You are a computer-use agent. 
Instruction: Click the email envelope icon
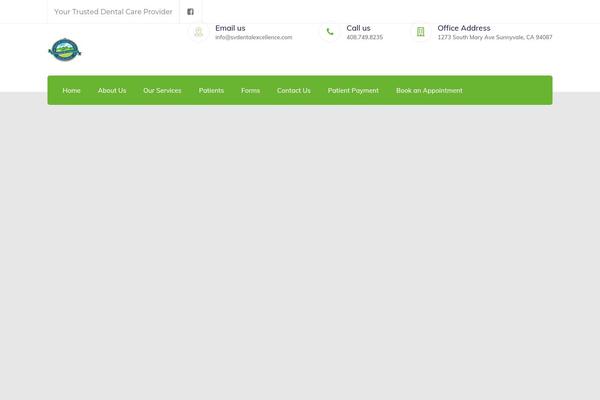199,32
